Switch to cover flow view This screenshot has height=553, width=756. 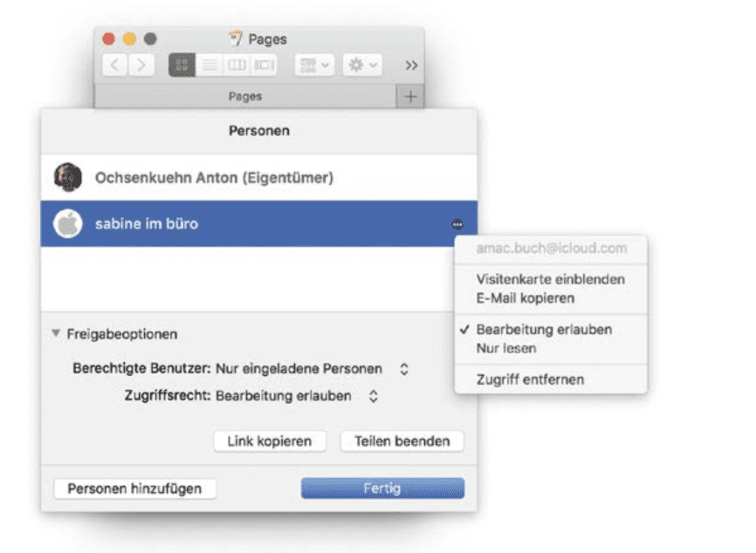pos(264,65)
